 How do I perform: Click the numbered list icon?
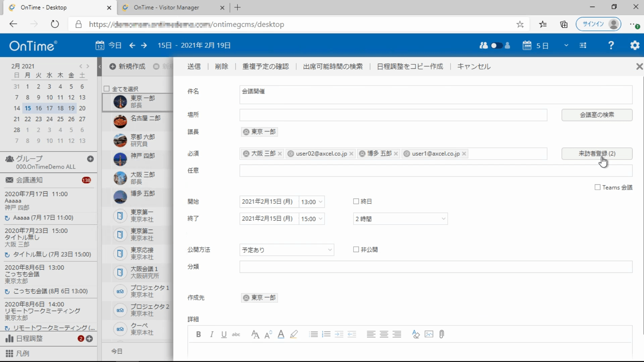[326, 334]
